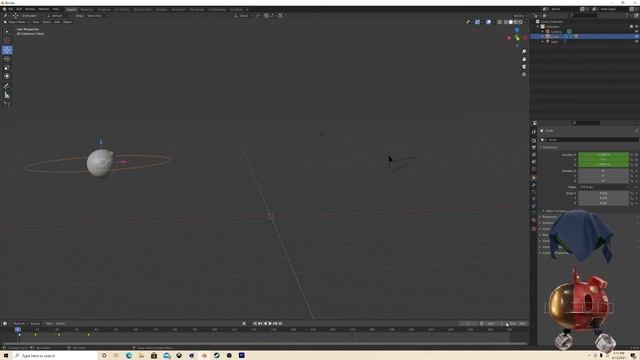Select the active Move tool
This screenshot has width=640, height=360.
click(7, 50)
